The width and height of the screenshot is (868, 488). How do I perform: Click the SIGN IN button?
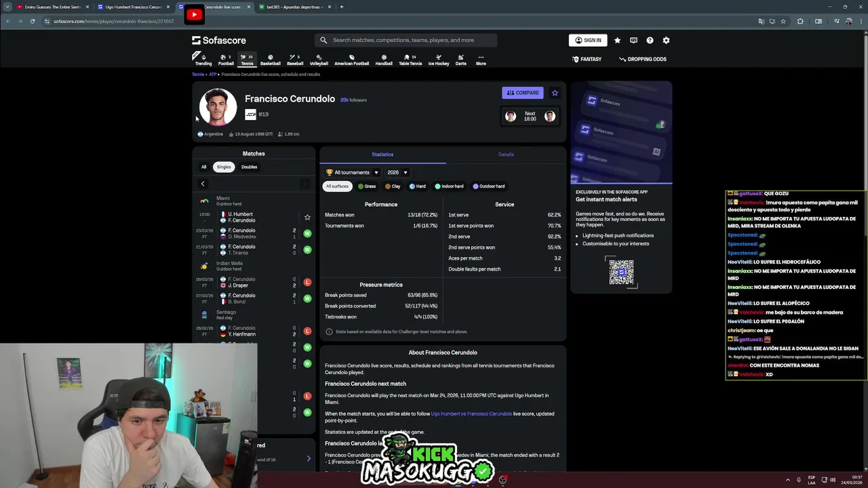click(588, 40)
